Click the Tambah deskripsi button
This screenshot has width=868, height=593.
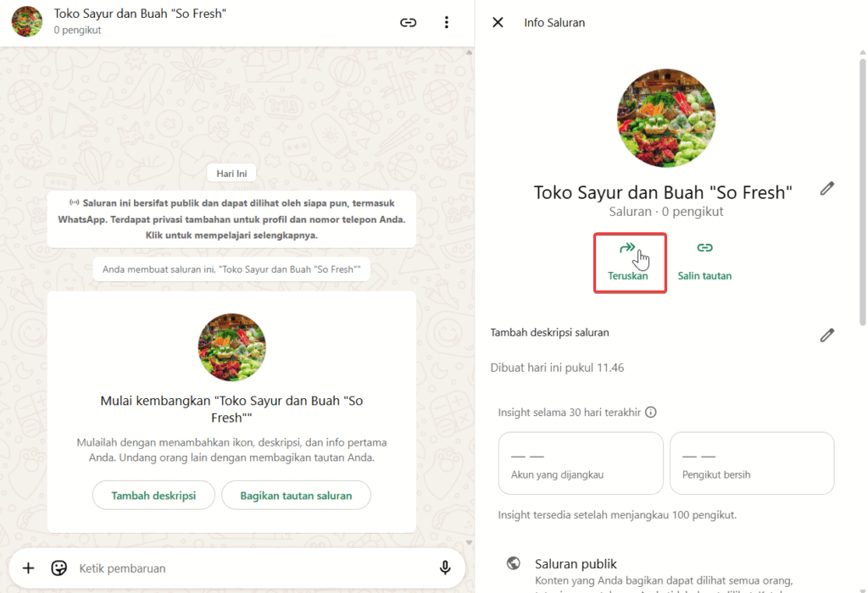click(x=153, y=496)
